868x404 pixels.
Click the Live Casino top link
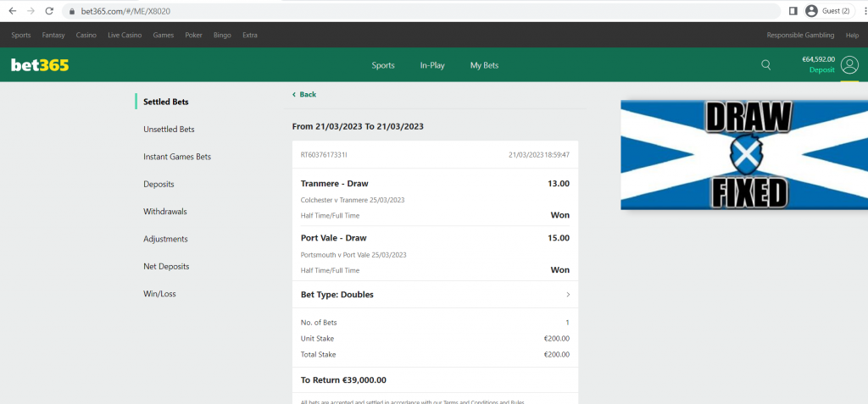tap(125, 36)
